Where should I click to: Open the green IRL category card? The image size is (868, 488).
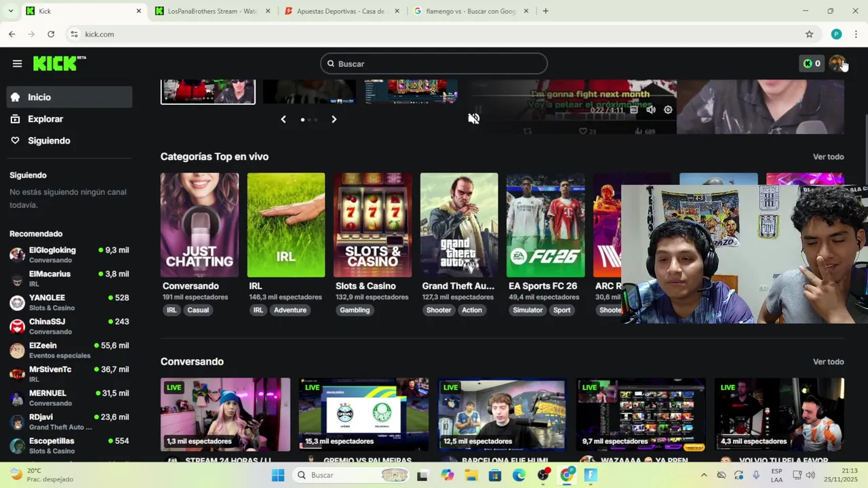[286, 225]
